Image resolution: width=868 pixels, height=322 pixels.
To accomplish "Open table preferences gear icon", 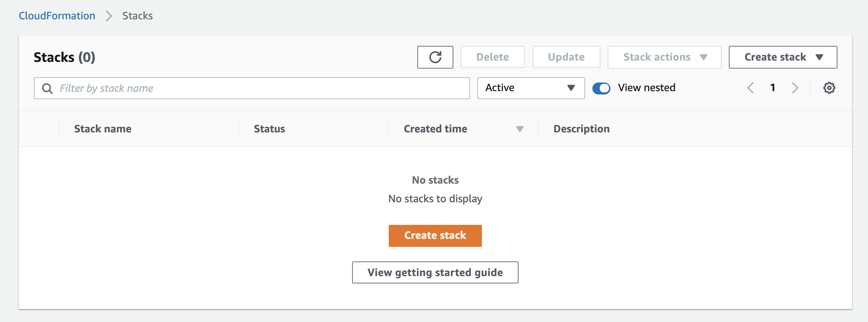I will tap(829, 88).
